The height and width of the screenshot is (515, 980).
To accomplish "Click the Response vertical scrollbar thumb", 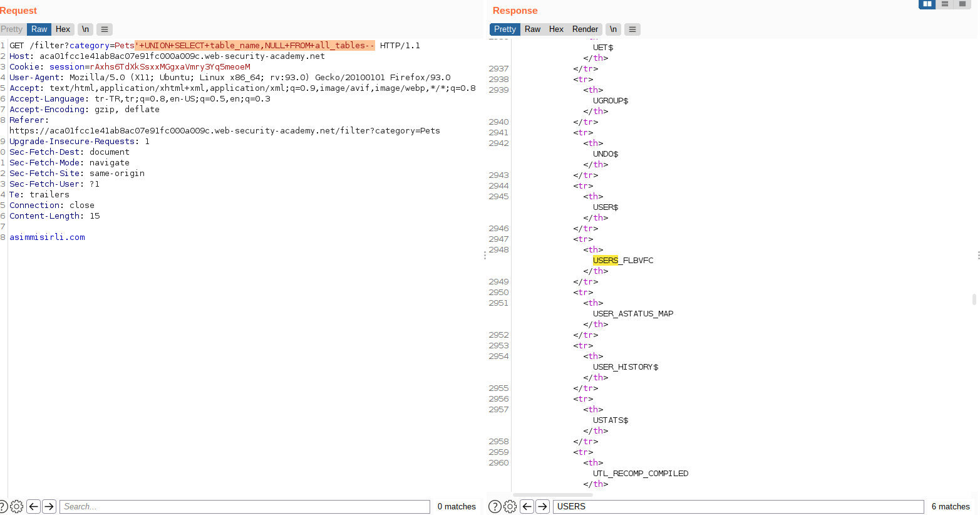I will pyautogui.click(x=974, y=299).
